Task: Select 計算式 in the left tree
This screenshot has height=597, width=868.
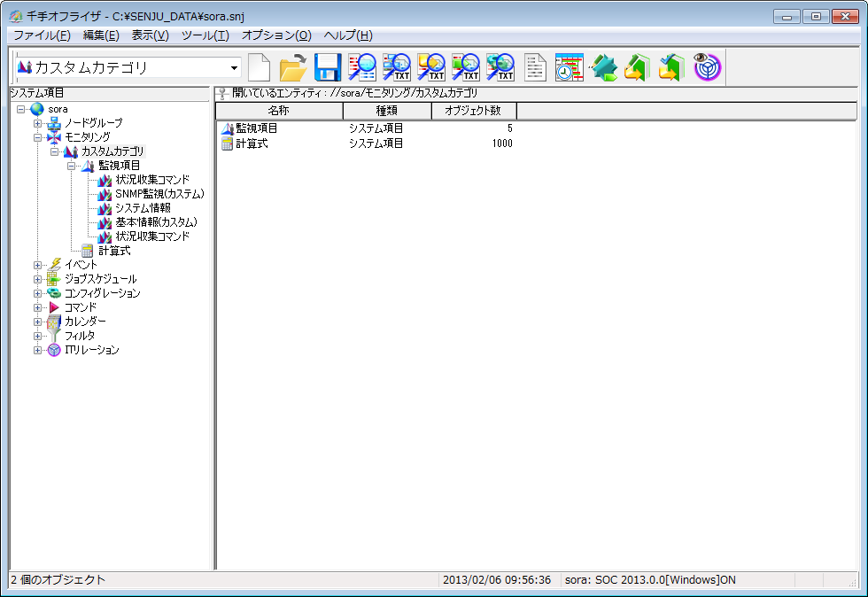Action: (x=114, y=251)
